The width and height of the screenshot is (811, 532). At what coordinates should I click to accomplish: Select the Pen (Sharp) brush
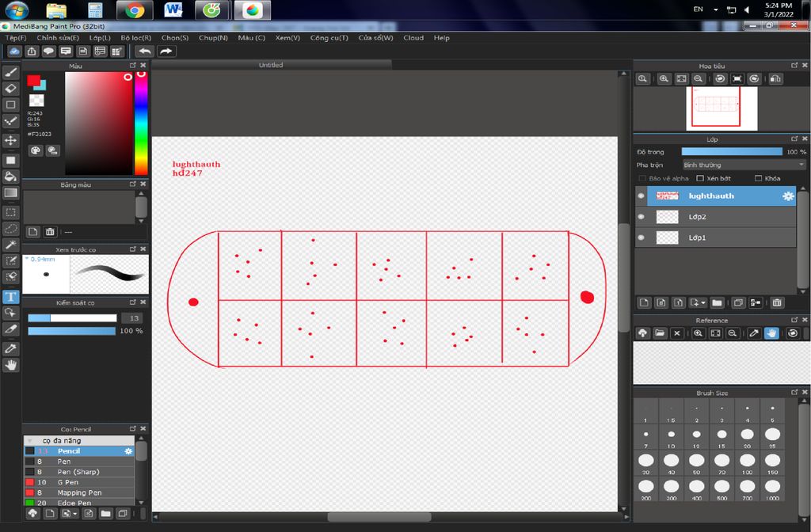(x=79, y=472)
